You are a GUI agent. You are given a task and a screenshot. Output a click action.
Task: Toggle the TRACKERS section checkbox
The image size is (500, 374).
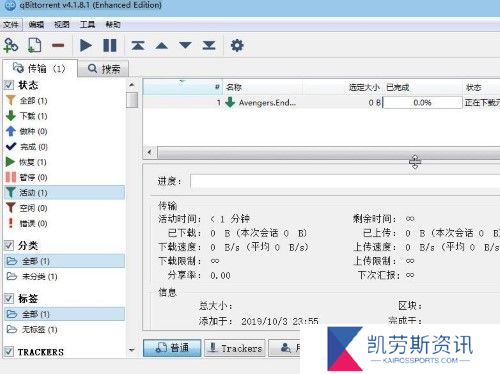coord(9,352)
